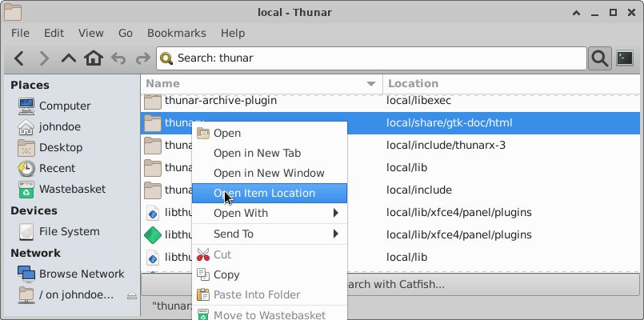The width and height of the screenshot is (644, 320).
Task: Click the clipboard Paste Into Folder icon
Action: click(203, 294)
